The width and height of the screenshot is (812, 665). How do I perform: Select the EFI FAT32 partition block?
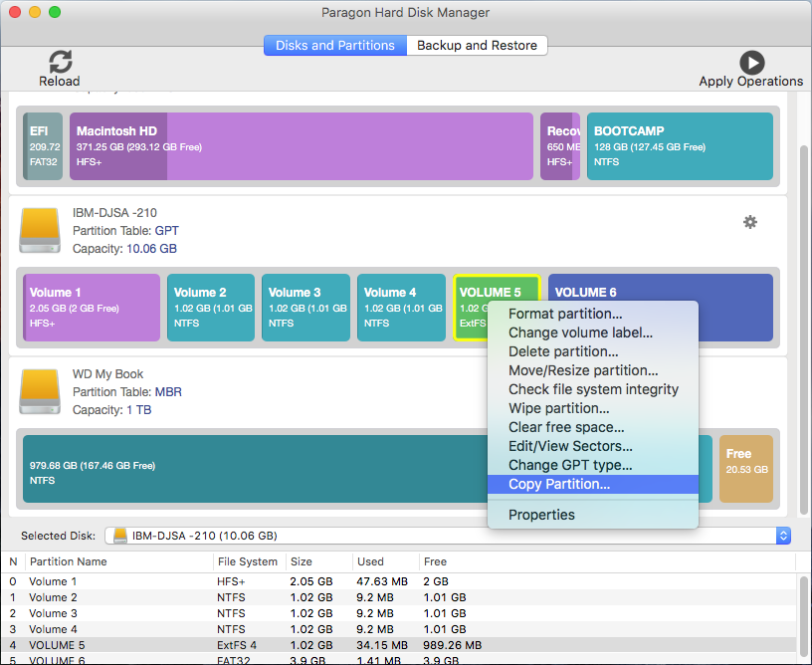[x=43, y=146]
